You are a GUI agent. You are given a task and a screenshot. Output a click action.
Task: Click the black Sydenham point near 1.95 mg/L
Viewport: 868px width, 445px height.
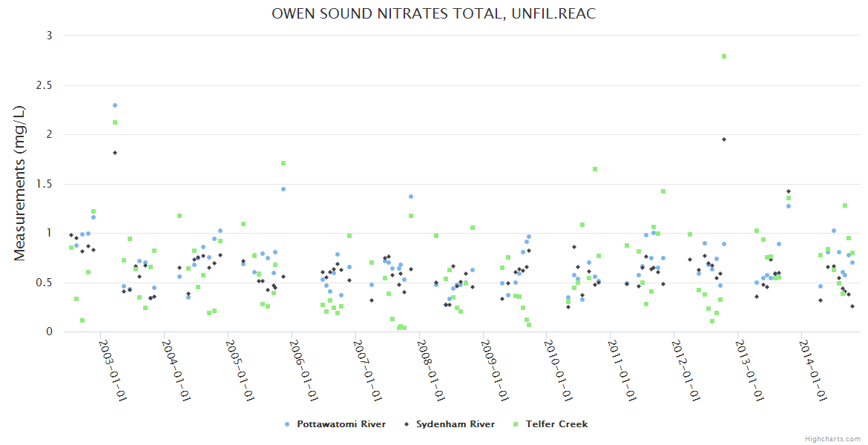724,139
